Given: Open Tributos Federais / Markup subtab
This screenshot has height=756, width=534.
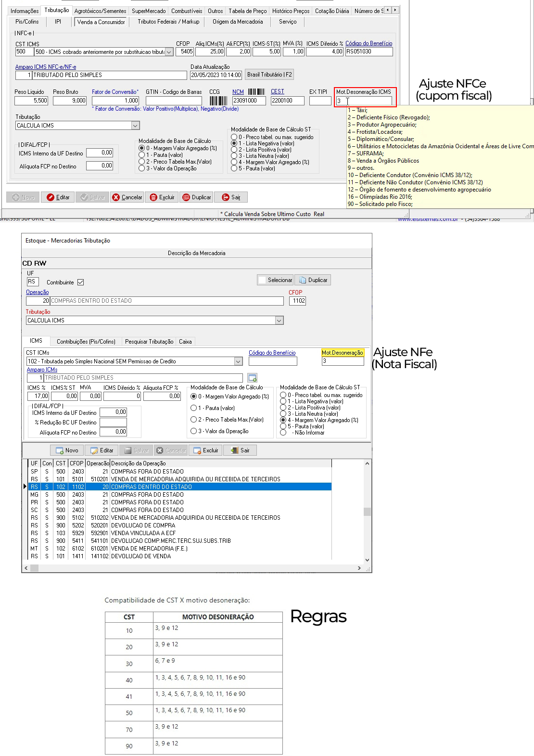Looking at the screenshot, I should pos(168,22).
